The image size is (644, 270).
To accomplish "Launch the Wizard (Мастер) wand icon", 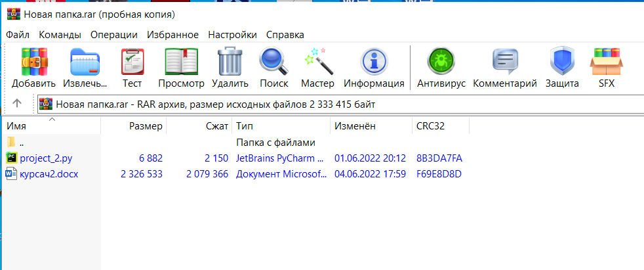I will pos(317,64).
